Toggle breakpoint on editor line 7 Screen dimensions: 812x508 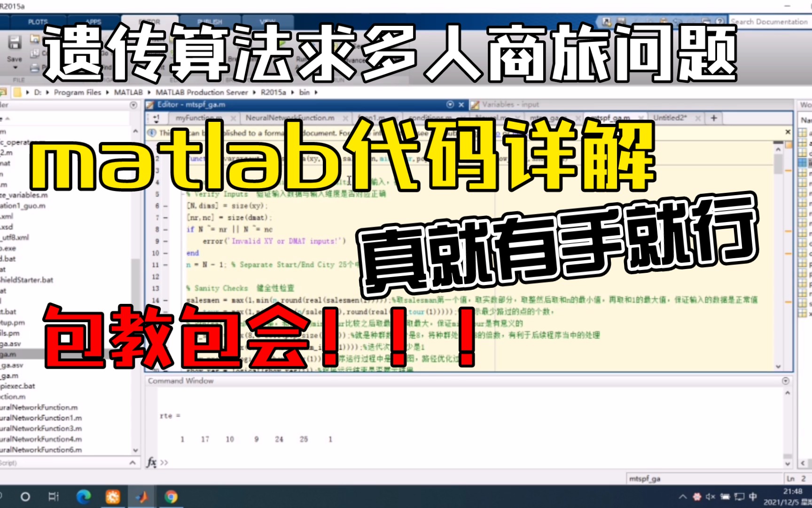[x=165, y=218]
